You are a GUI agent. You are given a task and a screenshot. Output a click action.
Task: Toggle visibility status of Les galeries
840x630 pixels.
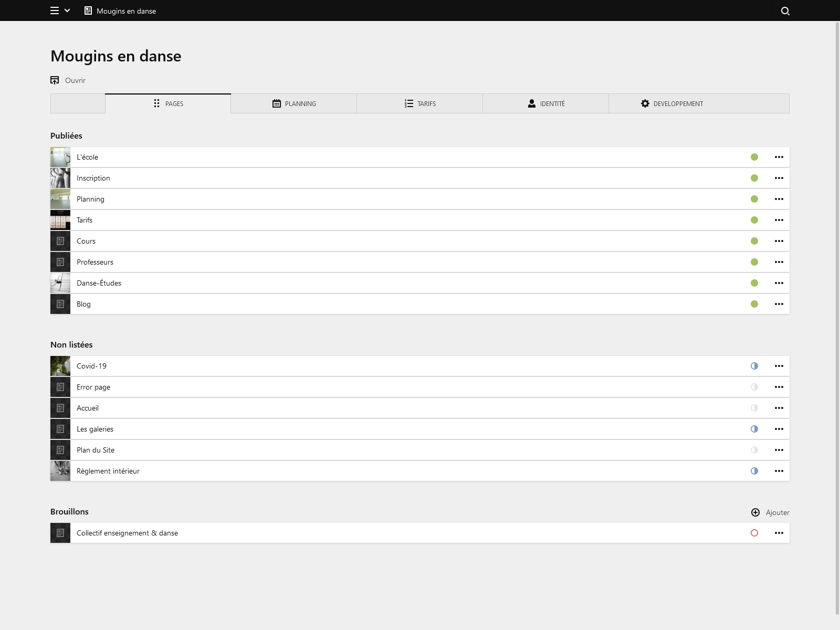click(754, 428)
